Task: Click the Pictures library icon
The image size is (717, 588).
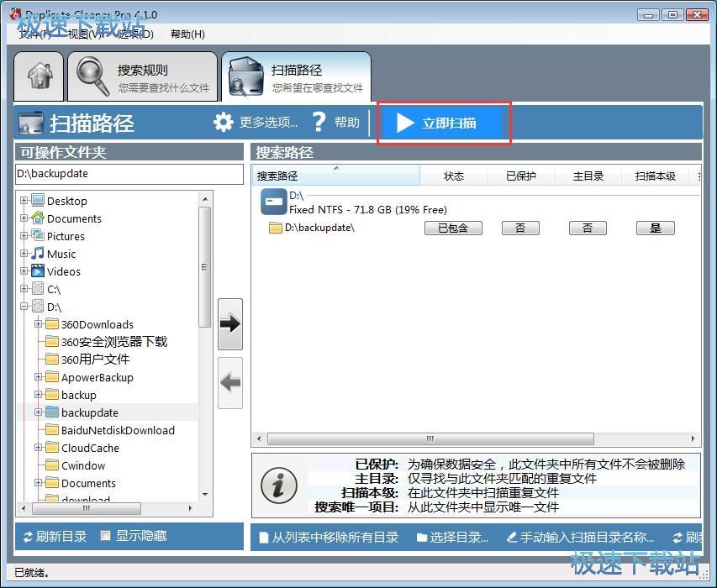Action: click(38, 236)
